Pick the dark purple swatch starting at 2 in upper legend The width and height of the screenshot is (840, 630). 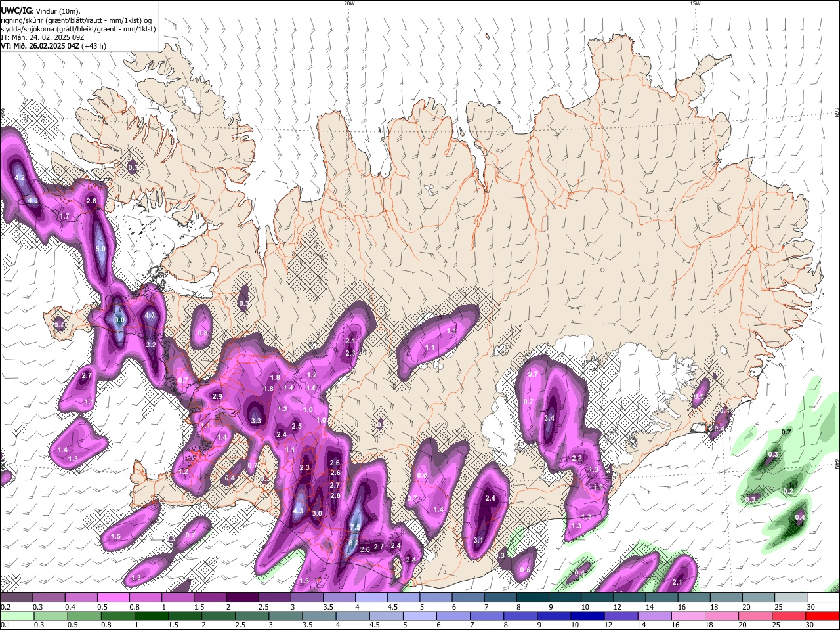click(242, 598)
